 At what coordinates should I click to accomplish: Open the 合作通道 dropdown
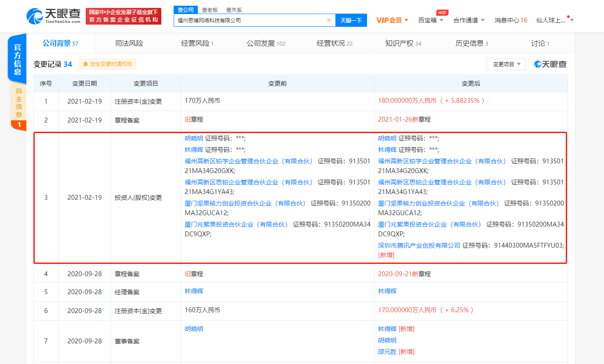(469, 20)
